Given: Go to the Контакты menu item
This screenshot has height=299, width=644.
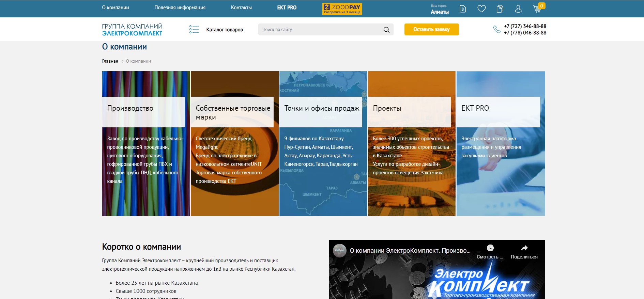Looking at the screenshot, I should 241,7.
